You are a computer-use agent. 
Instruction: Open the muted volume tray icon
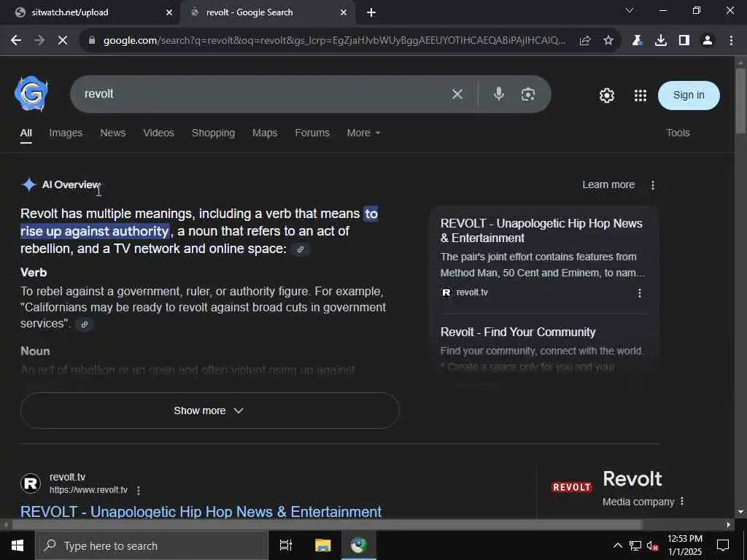point(652,545)
